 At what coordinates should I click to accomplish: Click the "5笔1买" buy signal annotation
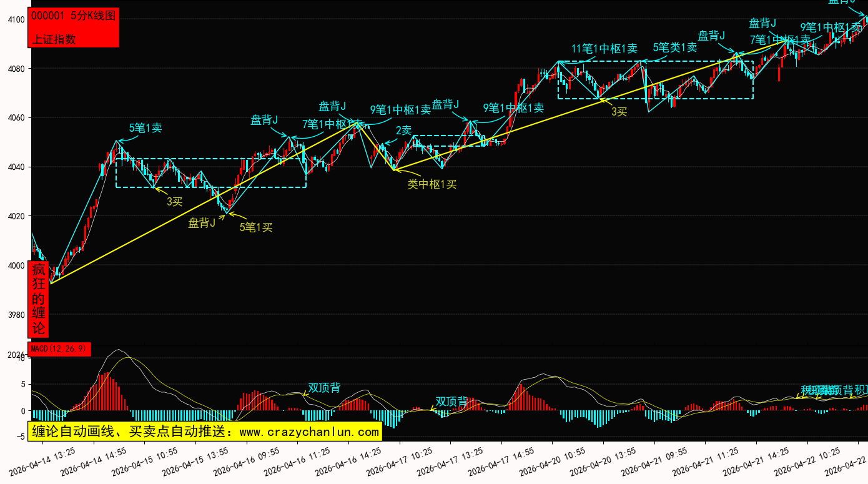(256, 227)
